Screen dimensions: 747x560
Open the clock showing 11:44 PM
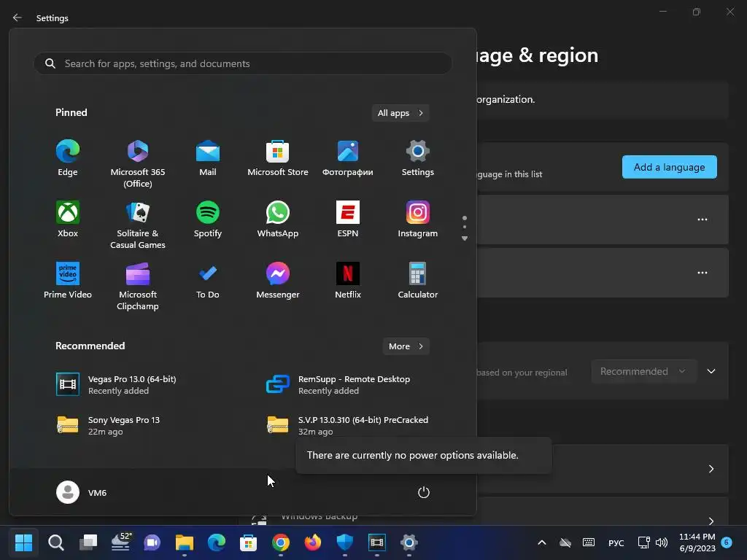tap(697, 542)
